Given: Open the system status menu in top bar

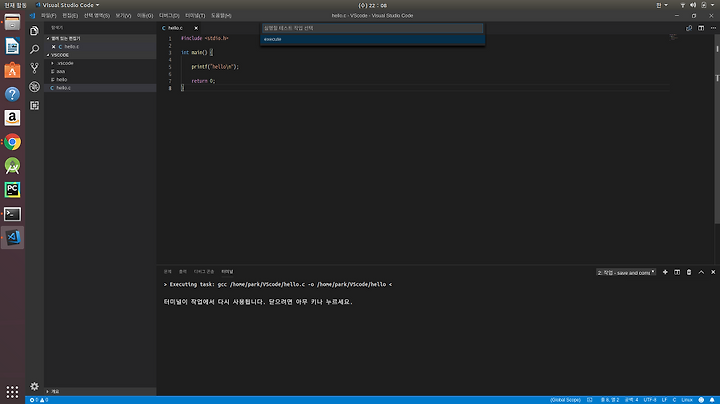Looking at the screenshot, I should point(697,5).
